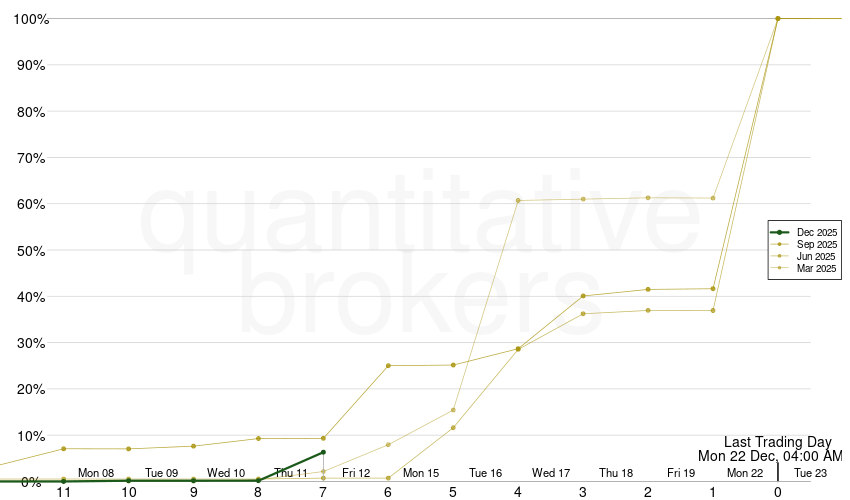The height and width of the screenshot is (500, 850).
Task: Select the 'Thu 18' date label
Action: pos(616,473)
